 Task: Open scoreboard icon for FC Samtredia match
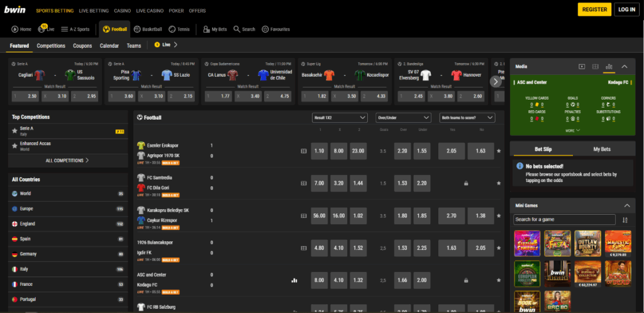click(x=304, y=183)
